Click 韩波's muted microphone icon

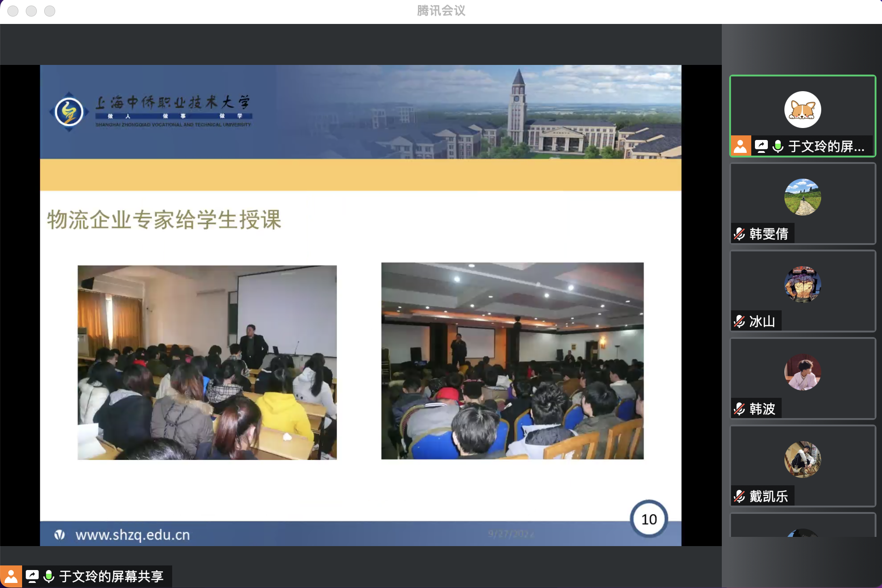pos(739,409)
